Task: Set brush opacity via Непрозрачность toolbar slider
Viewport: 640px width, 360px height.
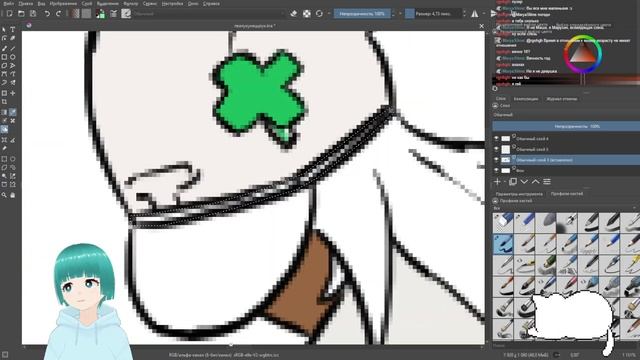Action: coord(362,13)
